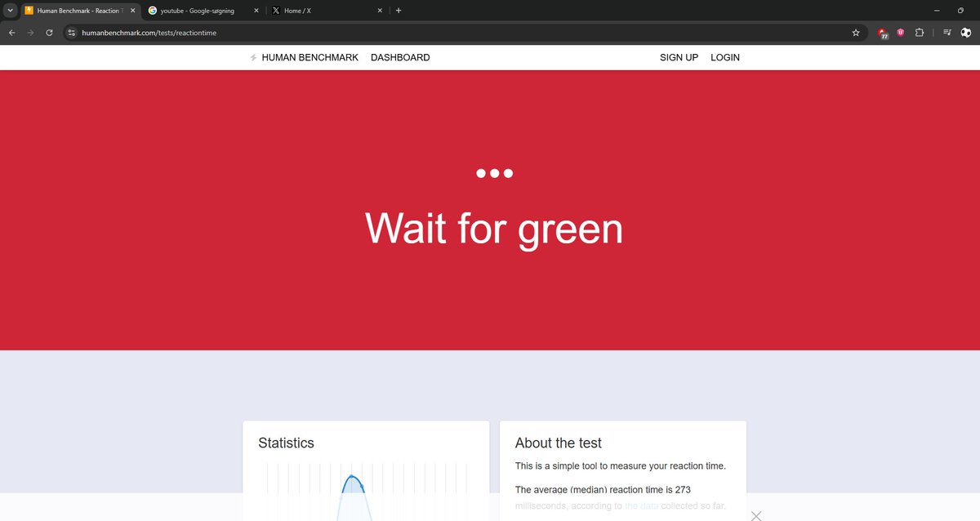Click the three dots icon above Wait for green
This screenshot has height=521, width=980.
point(494,173)
